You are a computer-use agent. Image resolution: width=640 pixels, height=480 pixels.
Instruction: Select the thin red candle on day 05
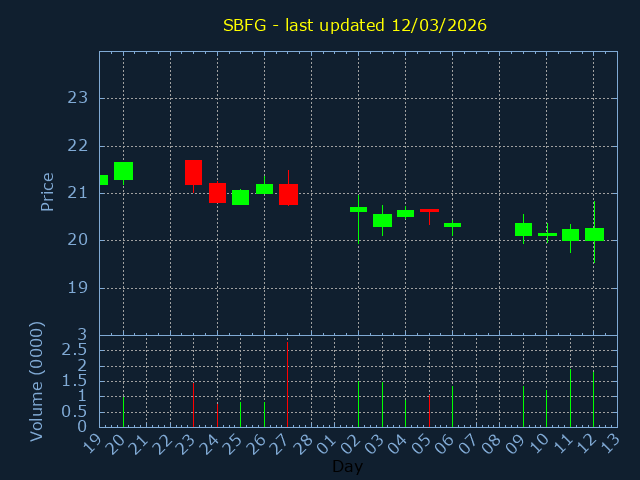pos(429,210)
